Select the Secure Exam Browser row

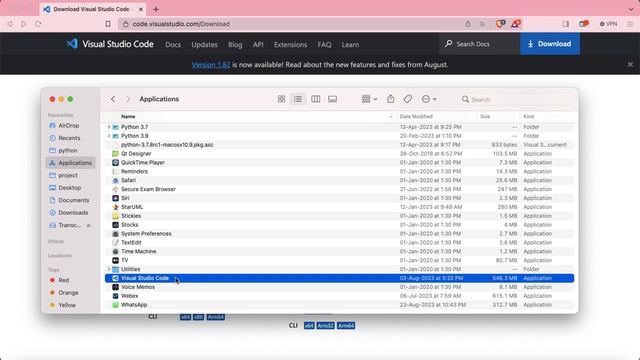340,189
